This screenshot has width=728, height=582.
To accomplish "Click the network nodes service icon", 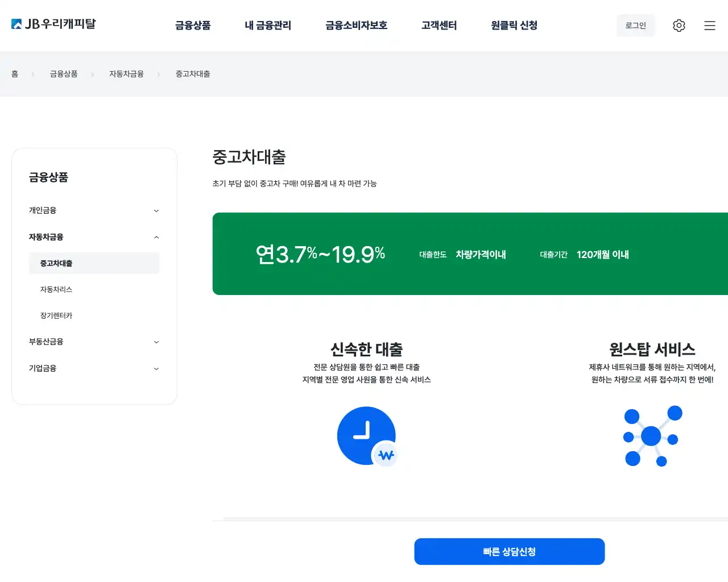I will click(652, 436).
